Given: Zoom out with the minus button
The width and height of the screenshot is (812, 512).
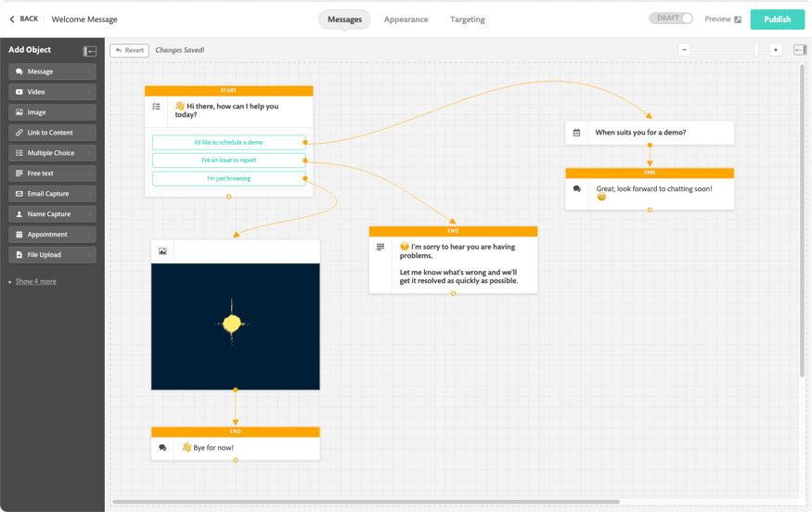Looking at the screenshot, I should click(x=684, y=50).
